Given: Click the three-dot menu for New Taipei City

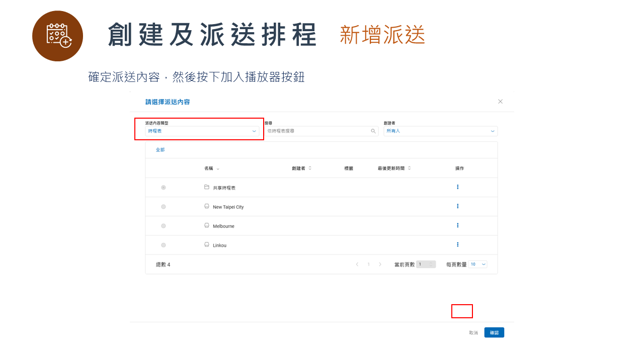Looking at the screenshot, I should pyautogui.click(x=457, y=206).
